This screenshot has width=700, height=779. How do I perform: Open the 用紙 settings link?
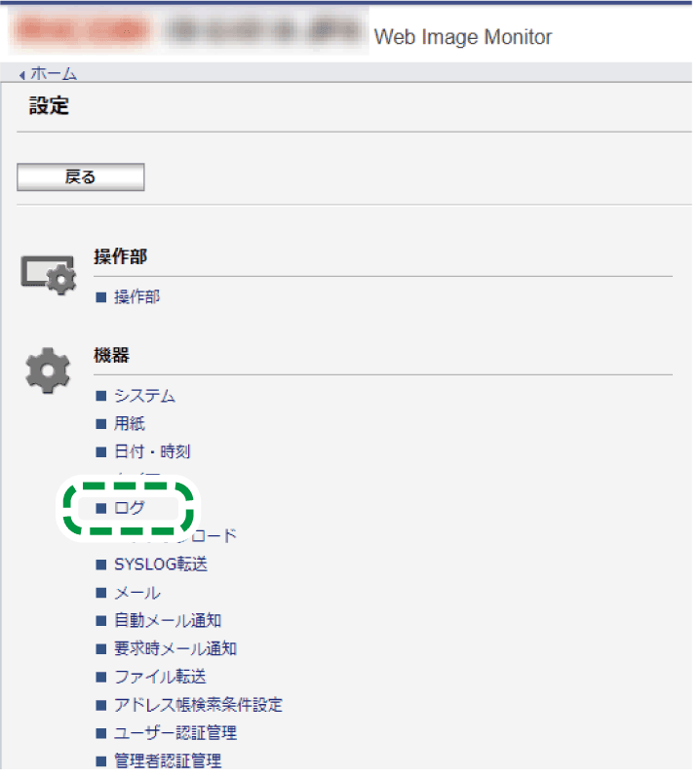[130, 424]
